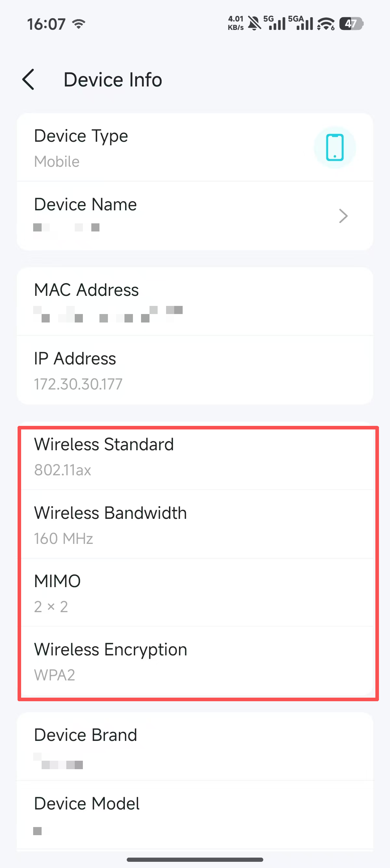This screenshot has height=868, width=390.
Task: Tap the Wi-Fi icon beside the clock
Action: click(79, 24)
